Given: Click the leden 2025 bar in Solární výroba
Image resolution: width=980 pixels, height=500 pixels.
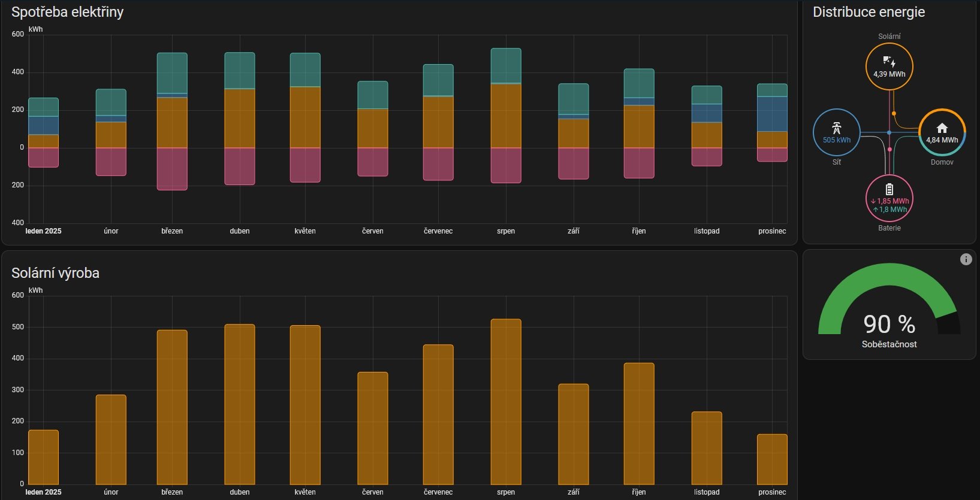Looking at the screenshot, I should pos(43,457).
